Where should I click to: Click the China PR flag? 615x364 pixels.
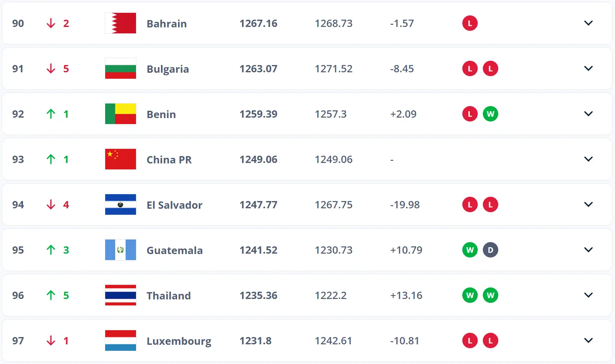pyautogui.click(x=121, y=159)
